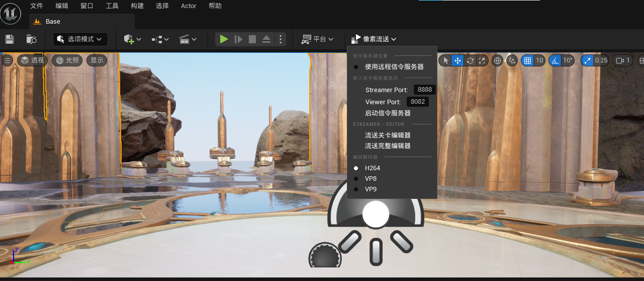644x281 pixels.
Task: Open the 平台 platforms dropdown
Action: [318, 39]
